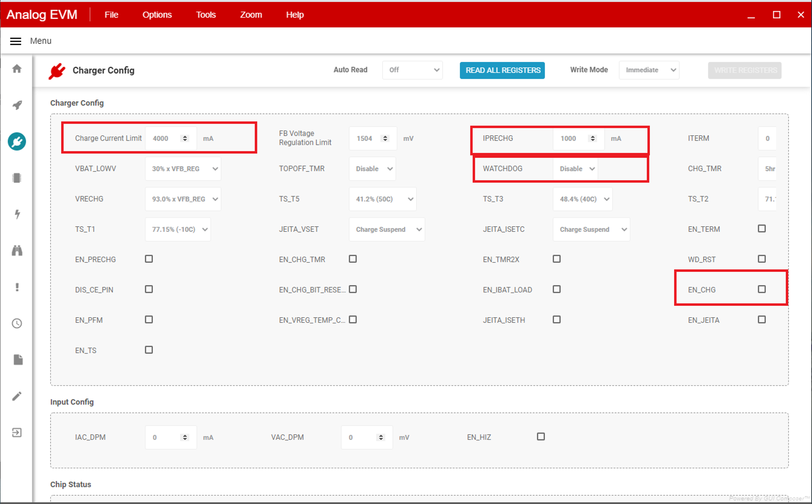The image size is (812, 504).
Task: Click the home icon in sidebar
Action: click(17, 69)
